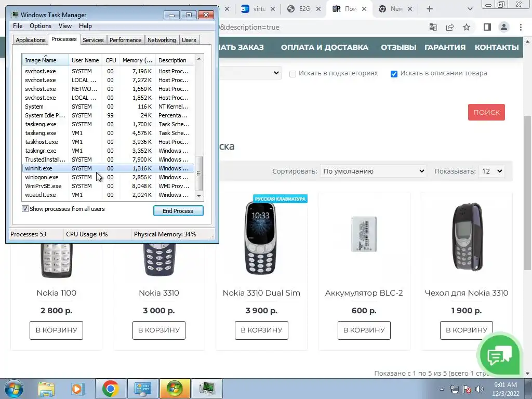Viewport: 532px width, 399px height.
Task: Open Action Center flag in tray
Action: coord(467,389)
